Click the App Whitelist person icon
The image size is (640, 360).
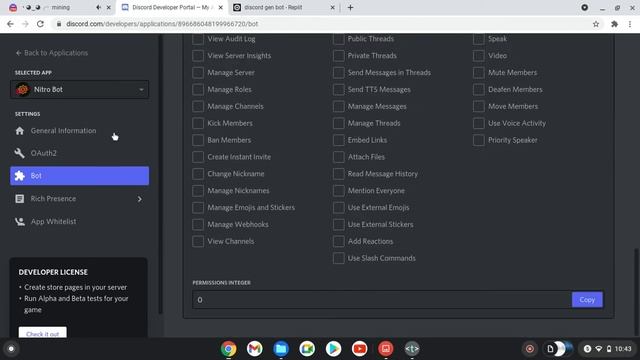pos(20,221)
